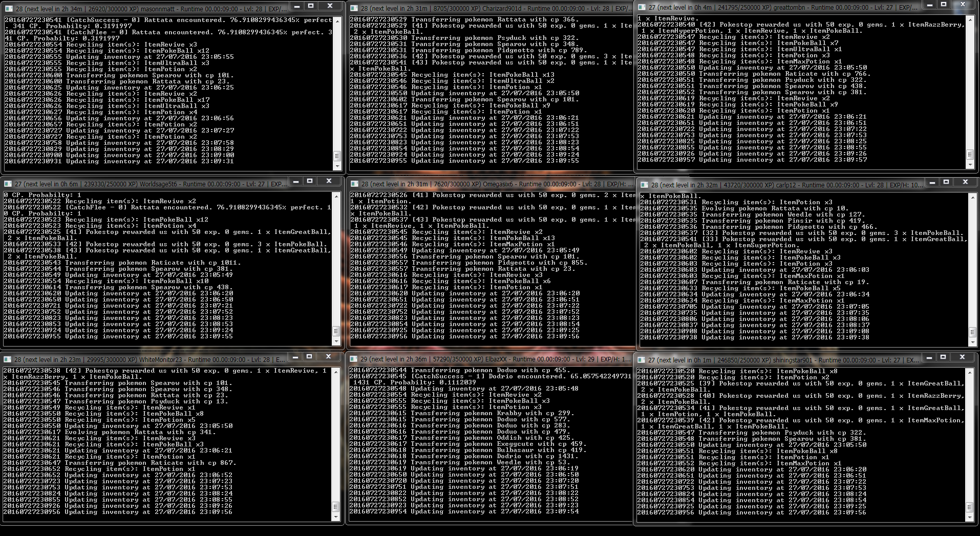Image resolution: width=980 pixels, height=536 pixels.
Task: Open the Omegasix6 console window system icon
Action: coord(354,184)
